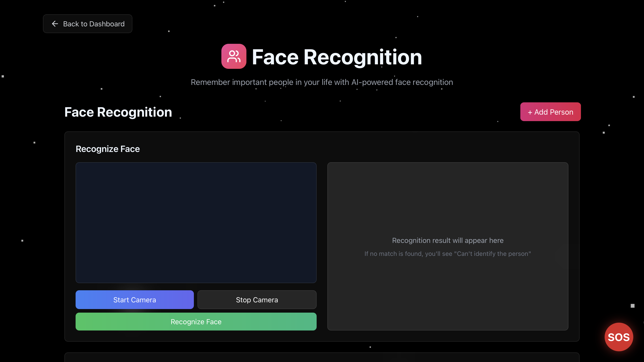Click inside the dark camera preview area

196,222
